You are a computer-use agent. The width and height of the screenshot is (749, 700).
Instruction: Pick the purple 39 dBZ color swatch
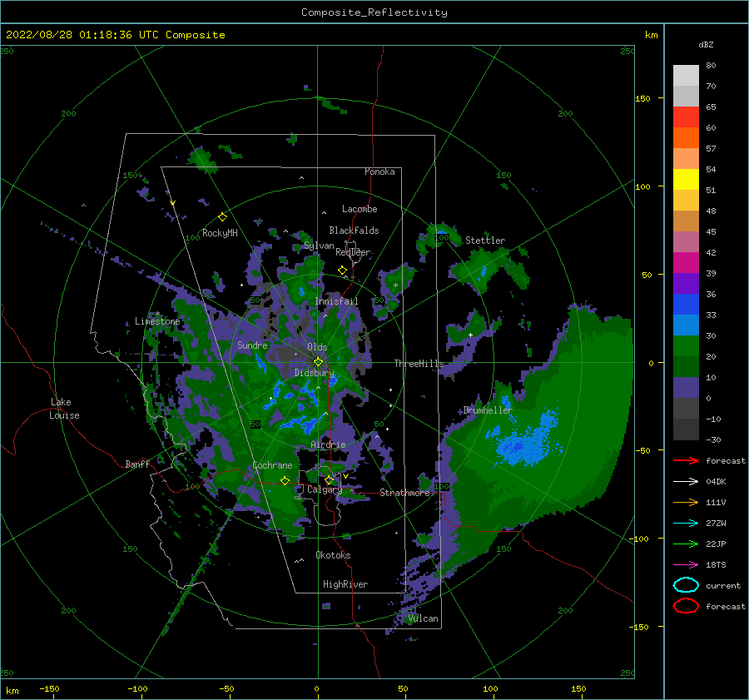coord(686,283)
